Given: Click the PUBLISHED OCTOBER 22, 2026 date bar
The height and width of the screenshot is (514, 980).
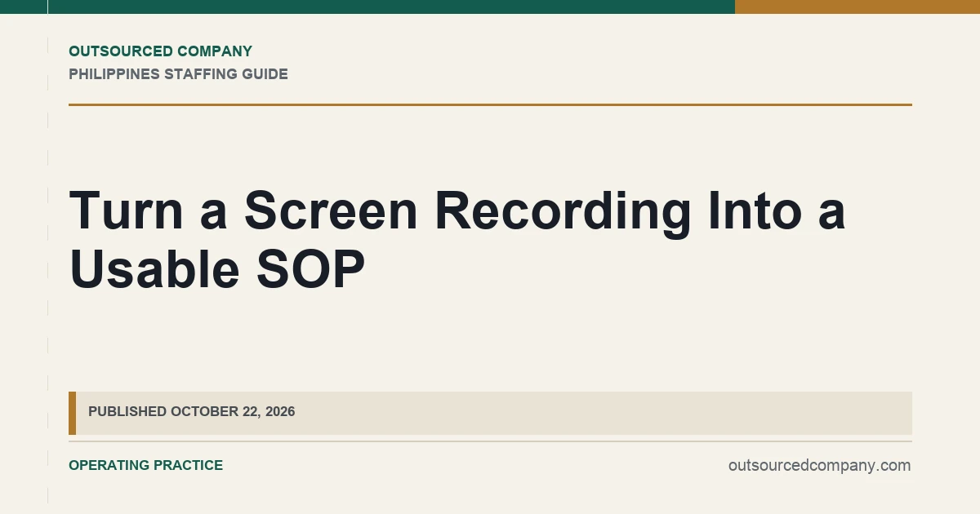Looking at the screenshot, I should coord(490,413).
